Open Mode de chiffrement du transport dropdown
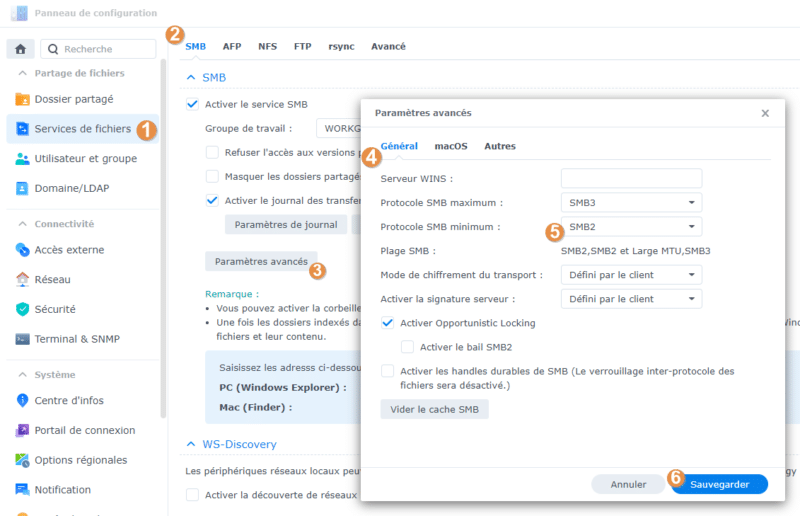This screenshot has height=516, width=800. click(631, 275)
